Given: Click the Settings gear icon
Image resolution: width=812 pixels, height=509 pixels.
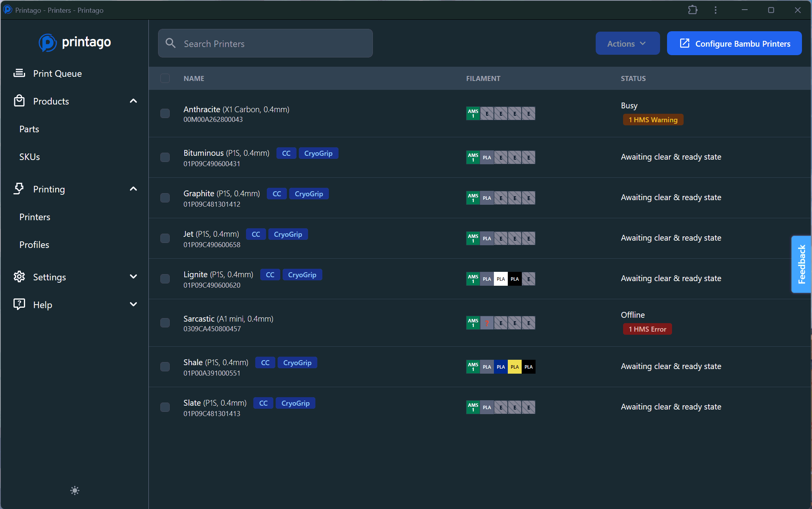Looking at the screenshot, I should pyautogui.click(x=19, y=276).
